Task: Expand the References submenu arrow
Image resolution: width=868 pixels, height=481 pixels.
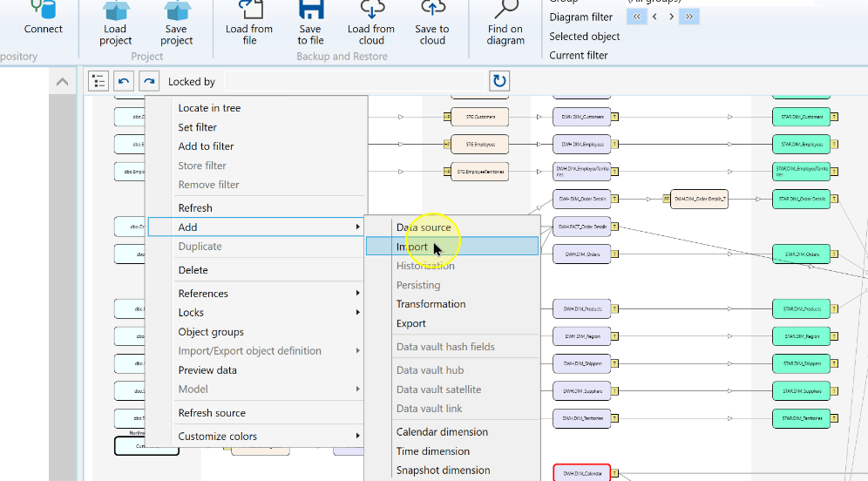Action: coord(357,294)
